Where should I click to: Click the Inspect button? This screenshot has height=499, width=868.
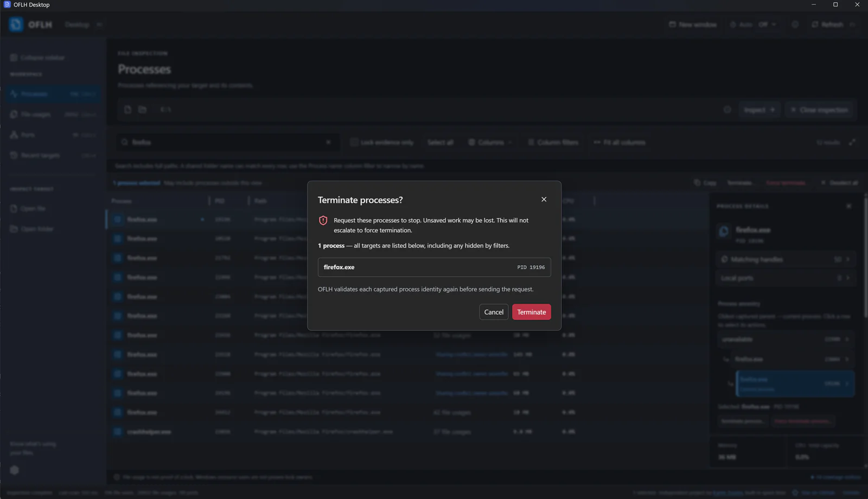tap(759, 110)
